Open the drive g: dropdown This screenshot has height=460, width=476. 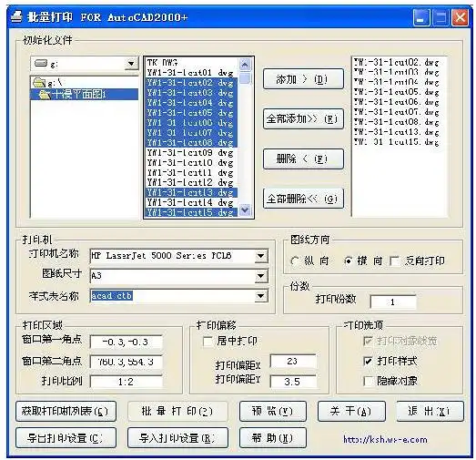click(x=131, y=64)
